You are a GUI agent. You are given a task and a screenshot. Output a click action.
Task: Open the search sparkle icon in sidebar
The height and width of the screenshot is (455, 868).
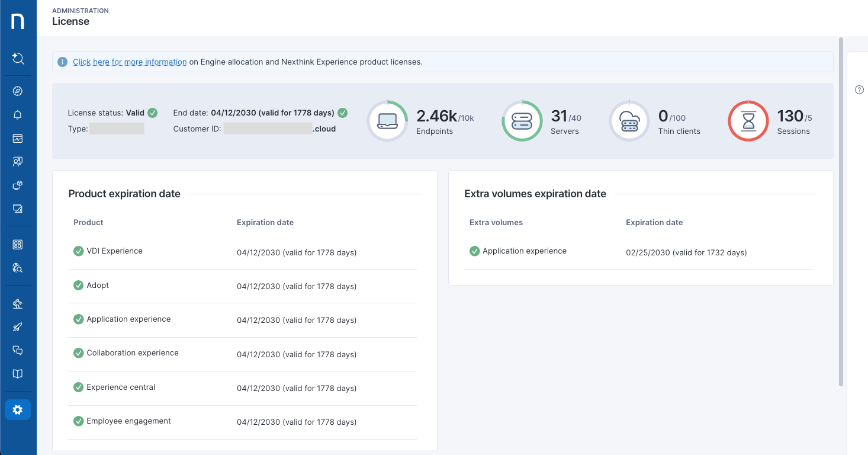point(18,58)
